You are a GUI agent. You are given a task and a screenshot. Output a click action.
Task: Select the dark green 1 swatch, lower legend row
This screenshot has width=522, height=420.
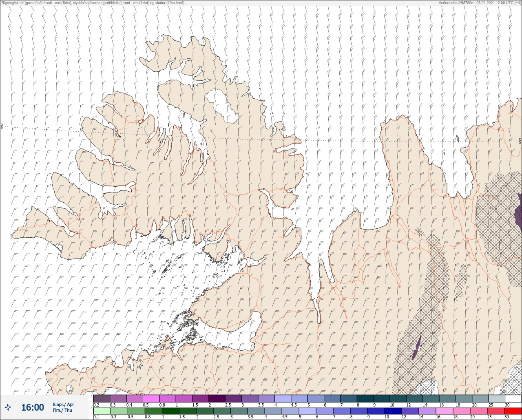tap(170, 411)
